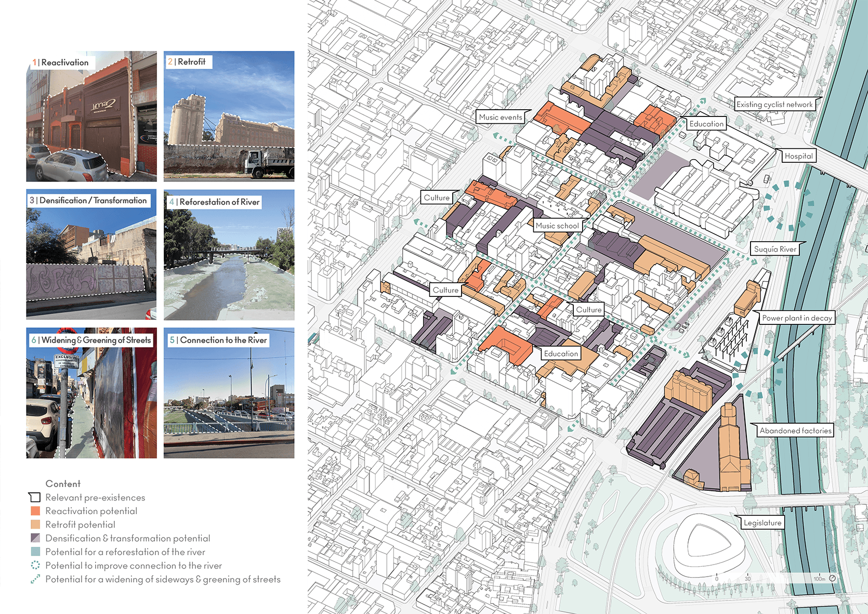The height and width of the screenshot is (614, 868).
Task: Select the upper 'Education' map label
Action: [x=706, y=124]
